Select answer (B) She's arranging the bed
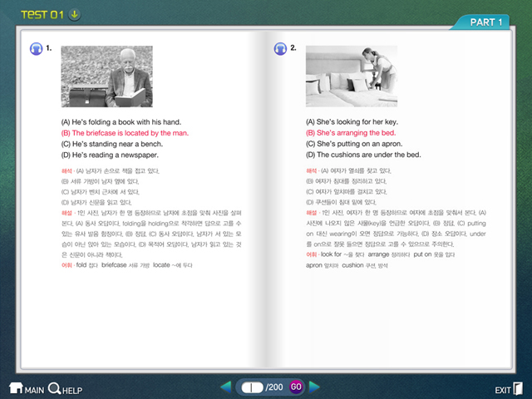Viewport: 532px width, 399px height. pyautogui.click(x=351, y=133)
